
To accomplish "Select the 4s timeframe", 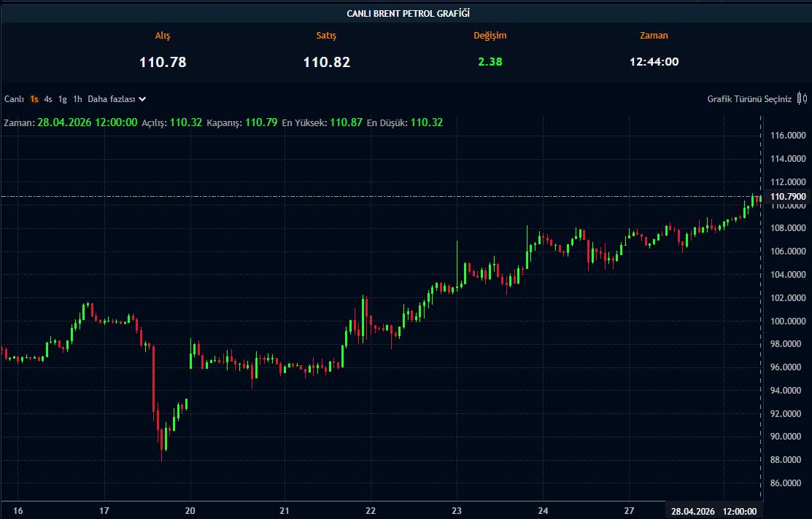I will pyautogui.click(x=48, y=98).
